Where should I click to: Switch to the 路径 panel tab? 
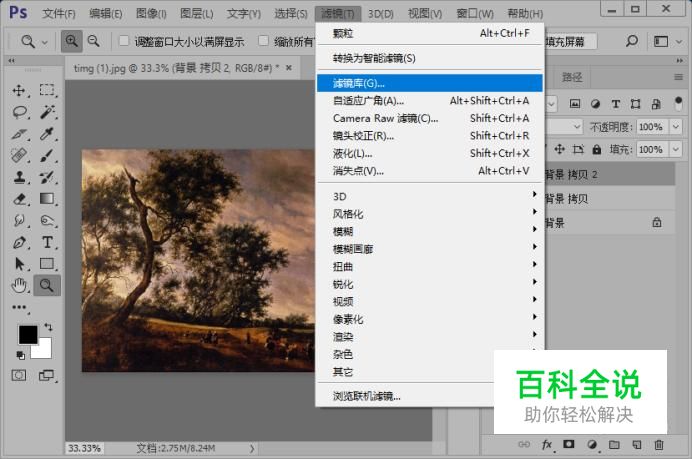(x=572, y=77)
